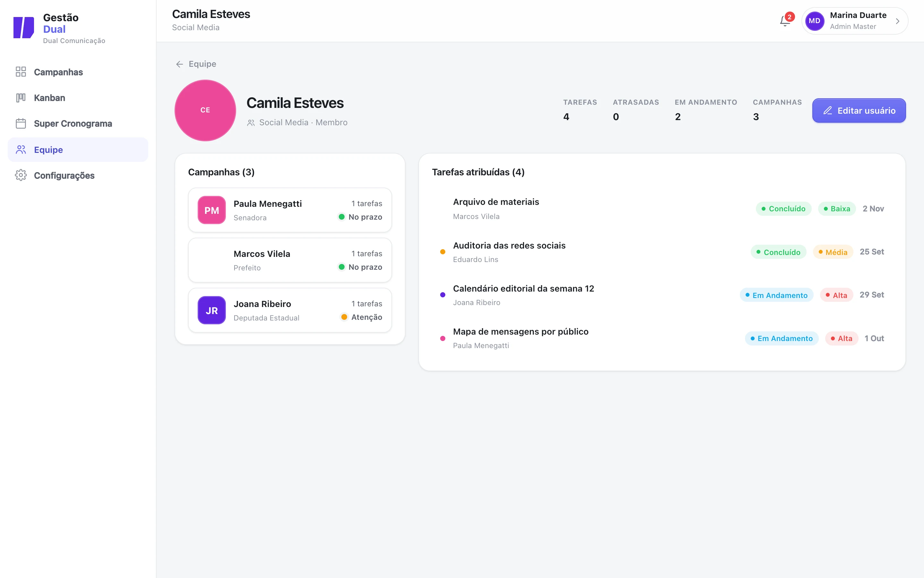Image resolution: width=924 pixels, height=578 pixels.
Task: Click the Configurações gear icon
Action: pos(21,175)
